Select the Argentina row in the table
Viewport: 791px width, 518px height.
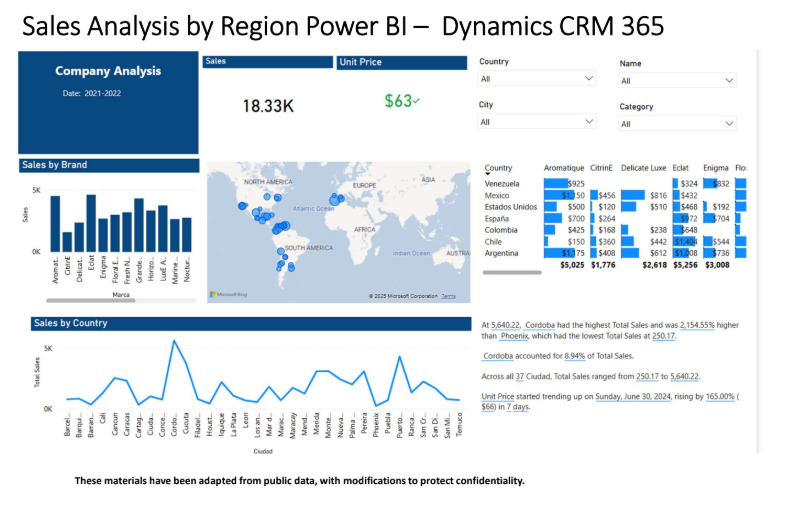pyautogui.click(x=505, y=254)
